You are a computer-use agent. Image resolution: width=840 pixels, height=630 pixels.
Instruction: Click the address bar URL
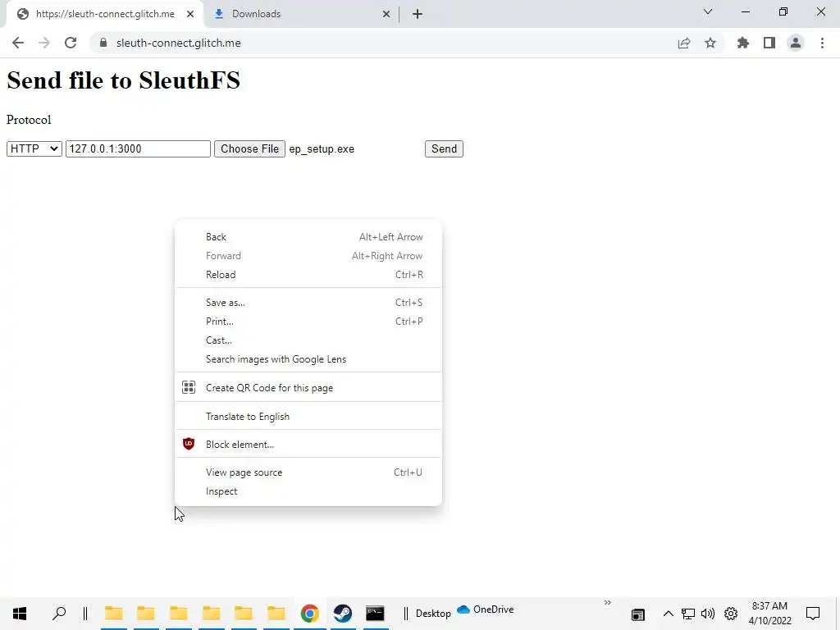[x=178, y=43]
